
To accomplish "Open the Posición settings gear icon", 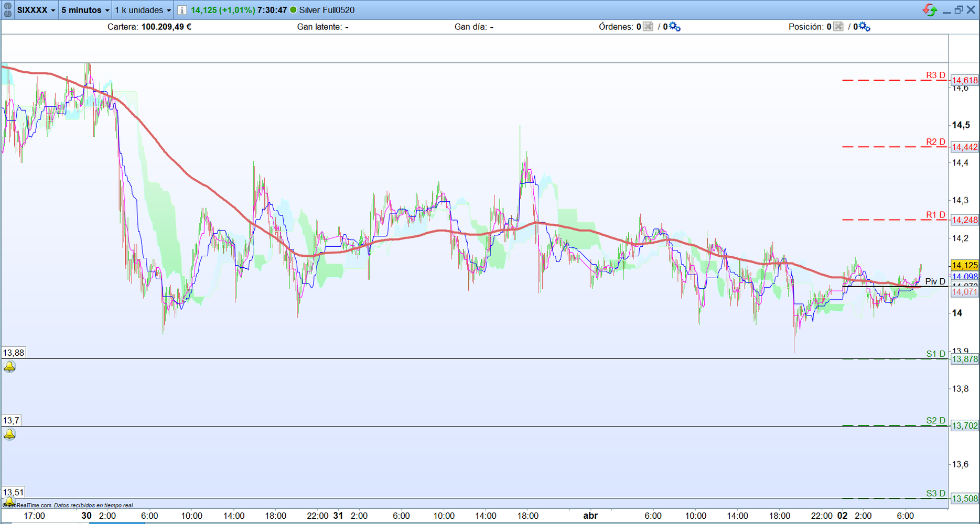I will click(x=864, y=27).
